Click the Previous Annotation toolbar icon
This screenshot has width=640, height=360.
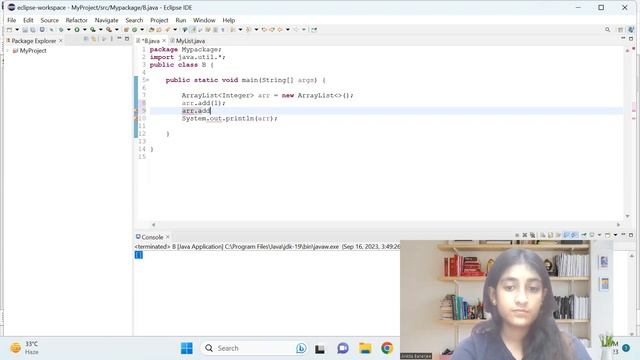pos(248,29)
